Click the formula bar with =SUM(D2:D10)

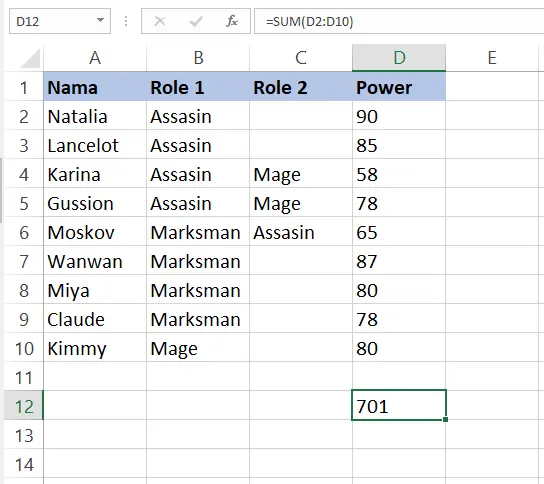[399, 21]
